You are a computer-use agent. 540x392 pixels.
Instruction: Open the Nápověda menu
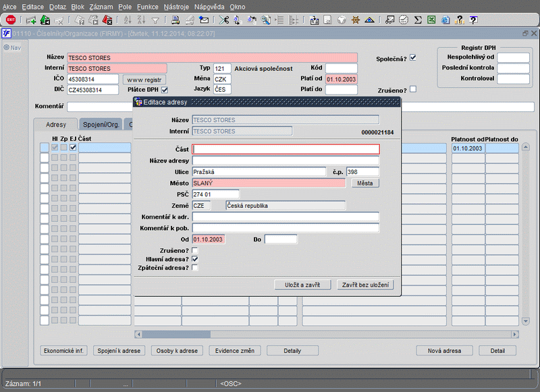point(209,7)
